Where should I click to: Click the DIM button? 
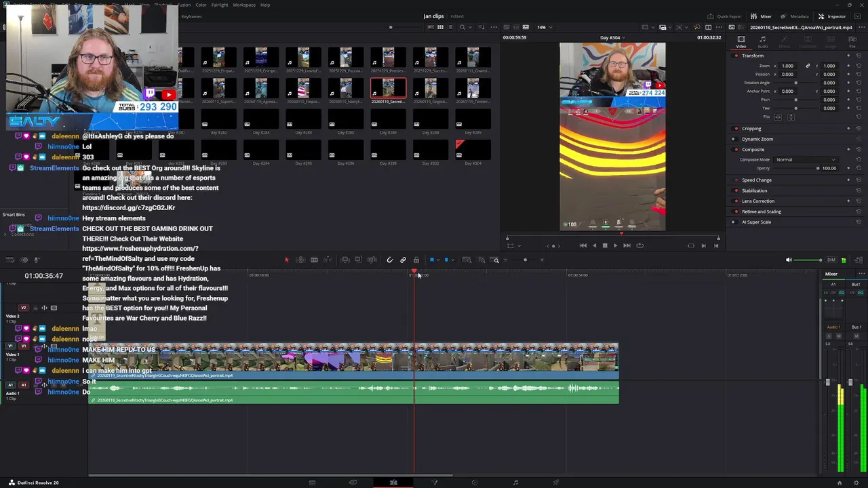pos(833,260)
